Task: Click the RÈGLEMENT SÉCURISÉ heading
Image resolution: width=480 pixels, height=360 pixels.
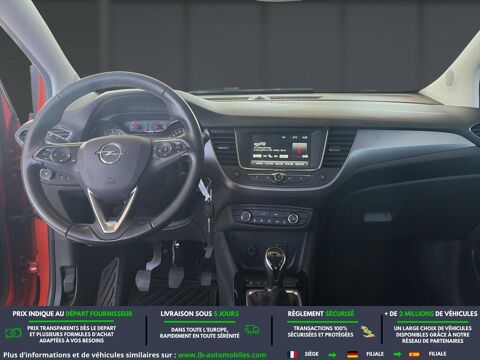Action: (321, 314)
